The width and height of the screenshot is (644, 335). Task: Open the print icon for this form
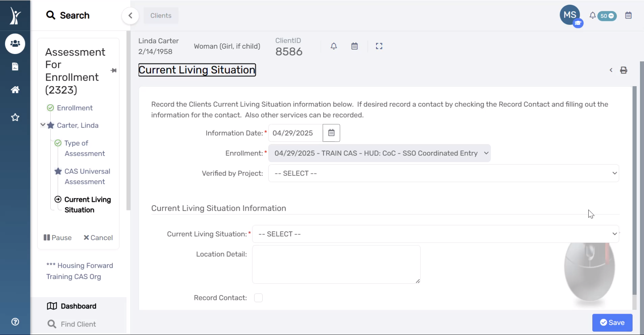[x=623, y=70]
